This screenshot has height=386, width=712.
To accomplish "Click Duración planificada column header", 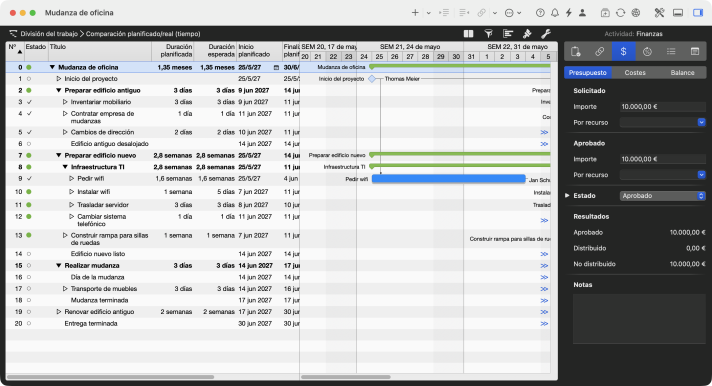I will click(x=173, y=50).
